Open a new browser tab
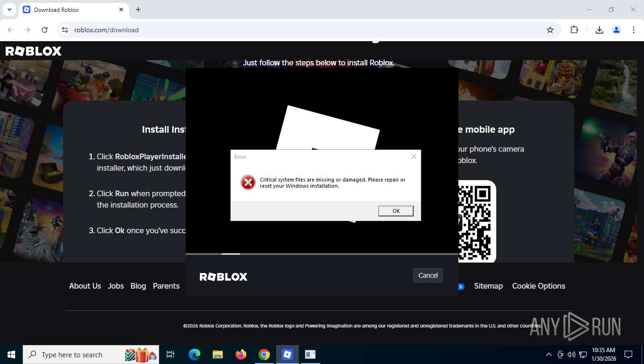 click(x=138, y=9)
